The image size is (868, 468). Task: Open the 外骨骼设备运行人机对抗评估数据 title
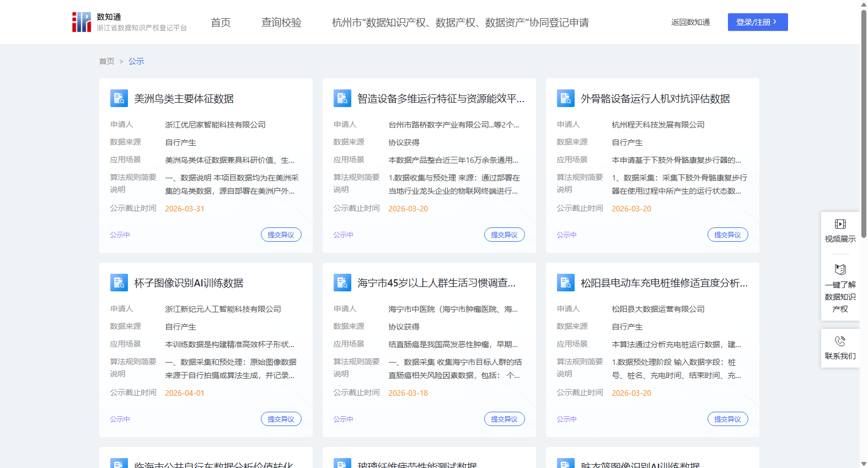coord(655,99)
